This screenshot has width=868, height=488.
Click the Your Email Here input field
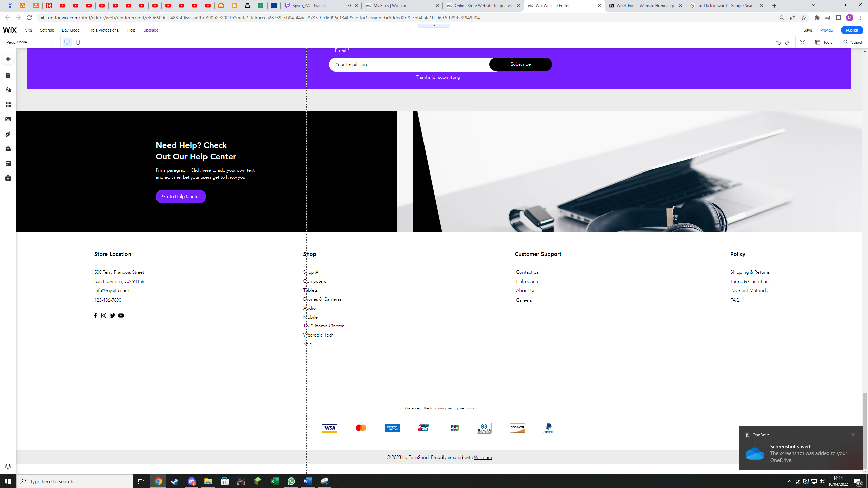(x=409, y=64)
